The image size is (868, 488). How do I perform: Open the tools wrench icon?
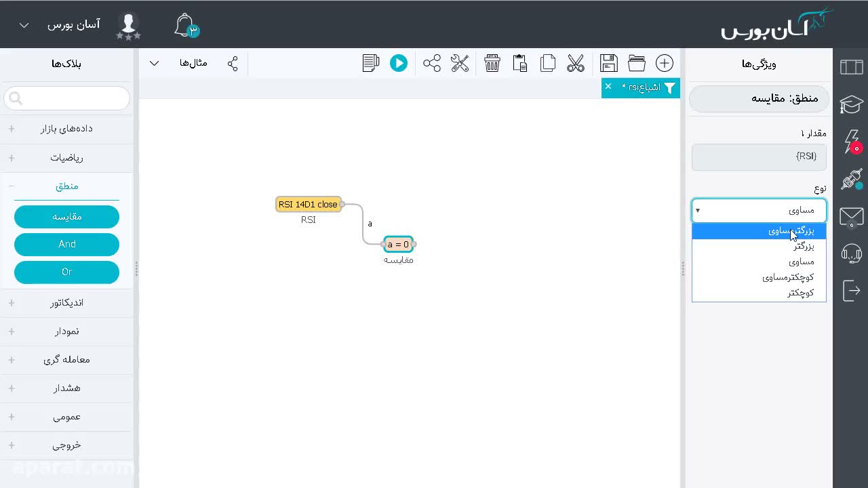pyautogui.click(x=460, y=63)
